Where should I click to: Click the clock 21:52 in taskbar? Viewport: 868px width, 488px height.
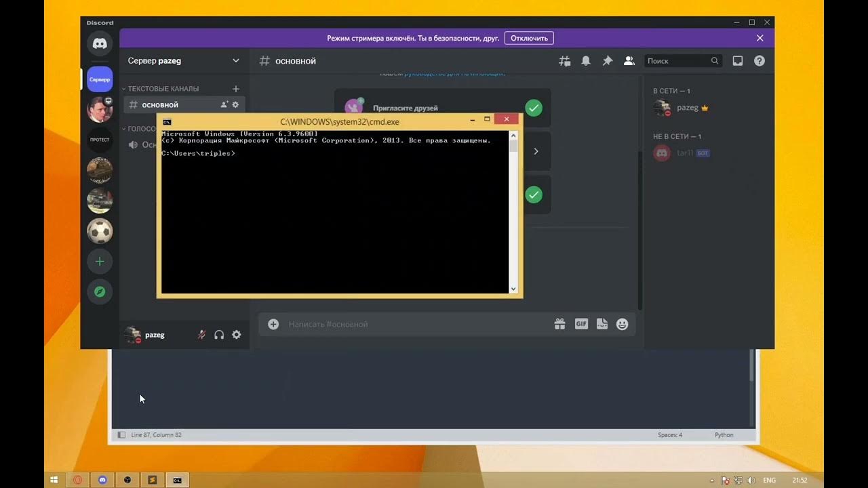(800, 480)
